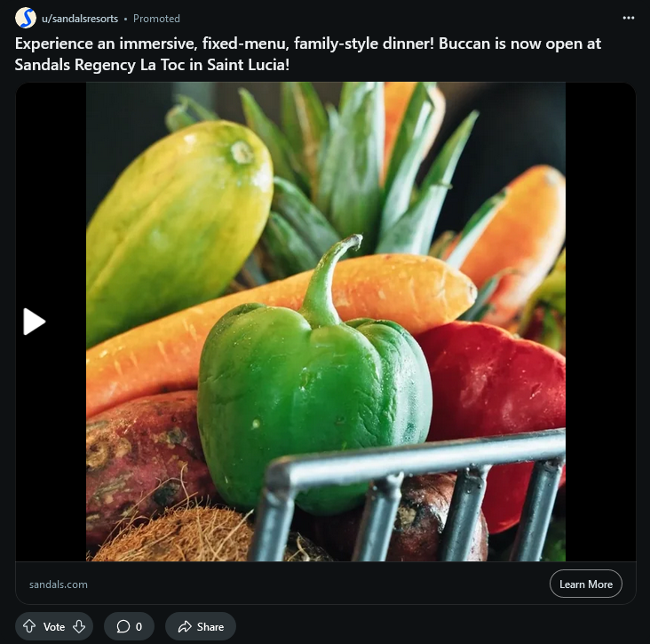650x644 pixels.
Task: Click the Sandals Resorts avatar icon
Action: [x=26, y=19]
